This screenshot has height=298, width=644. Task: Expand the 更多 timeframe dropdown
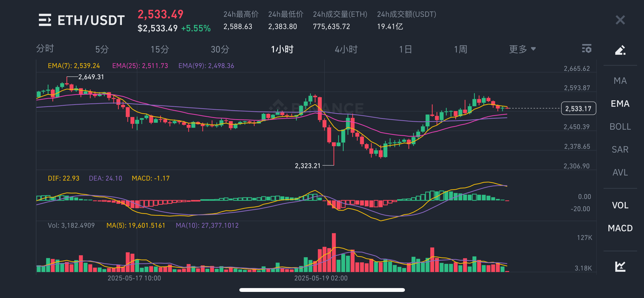click(x=522, y=49)
